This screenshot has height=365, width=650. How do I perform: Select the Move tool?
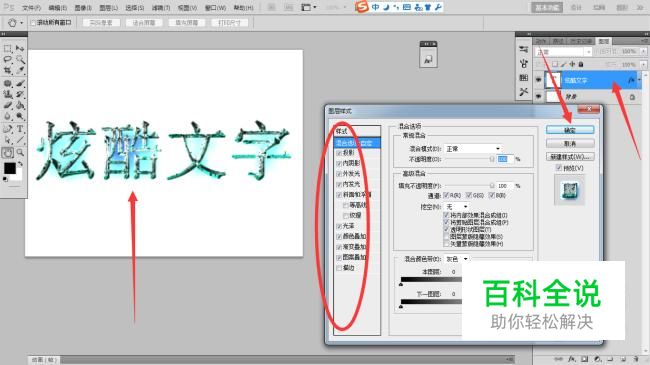coord(20,49)
